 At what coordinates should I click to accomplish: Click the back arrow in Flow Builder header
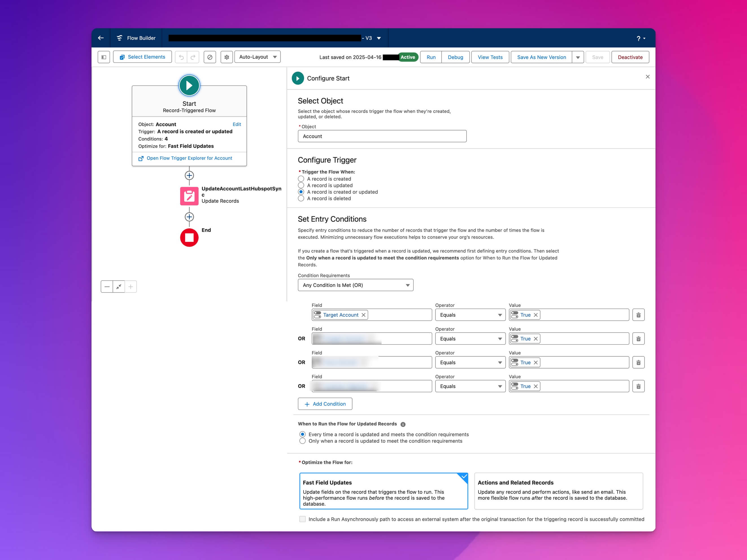[101, 38]
